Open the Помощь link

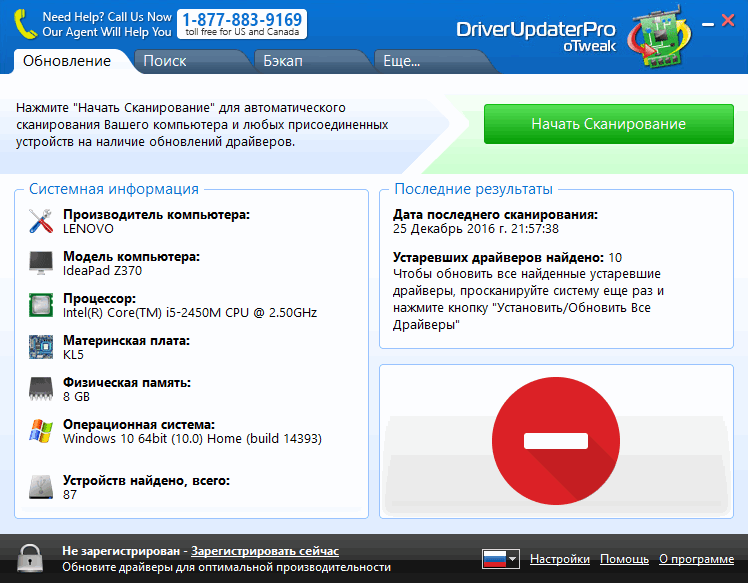(624, 559)
